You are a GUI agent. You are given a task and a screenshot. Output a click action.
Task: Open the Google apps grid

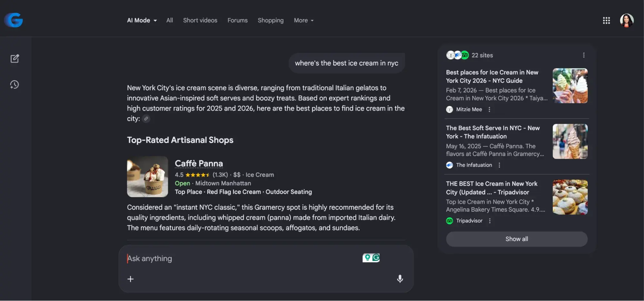click(607, 20)
